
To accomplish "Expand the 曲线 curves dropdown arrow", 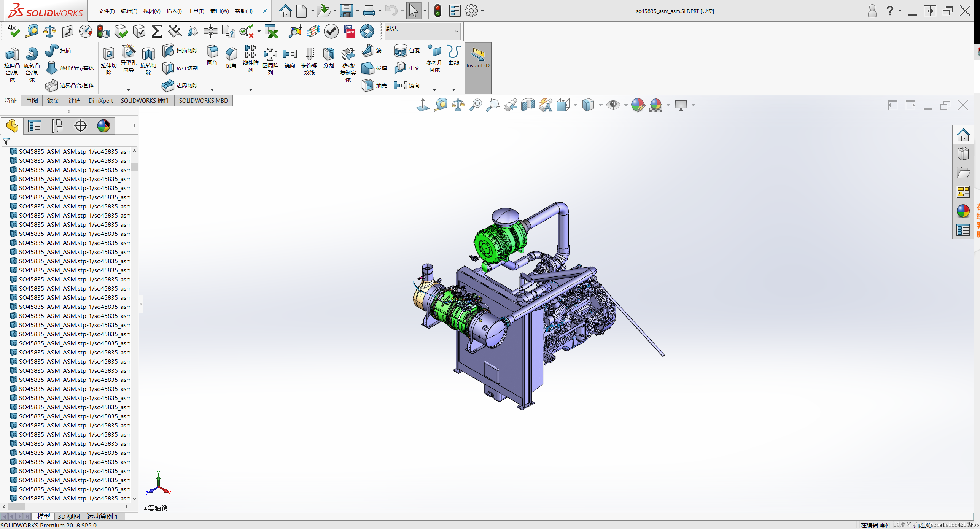I will coord(454,89).
